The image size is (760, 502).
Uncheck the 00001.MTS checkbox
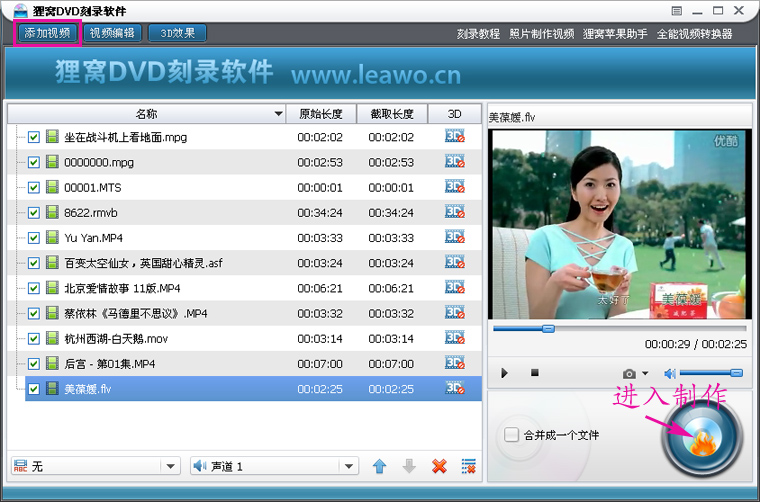[x=33, y=188]
